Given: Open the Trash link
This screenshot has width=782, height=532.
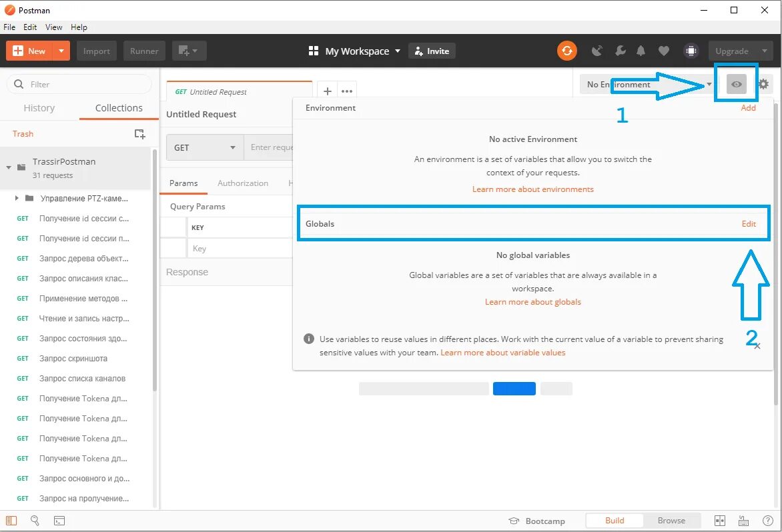Looking at the screenshot, I should coord(23,133).
